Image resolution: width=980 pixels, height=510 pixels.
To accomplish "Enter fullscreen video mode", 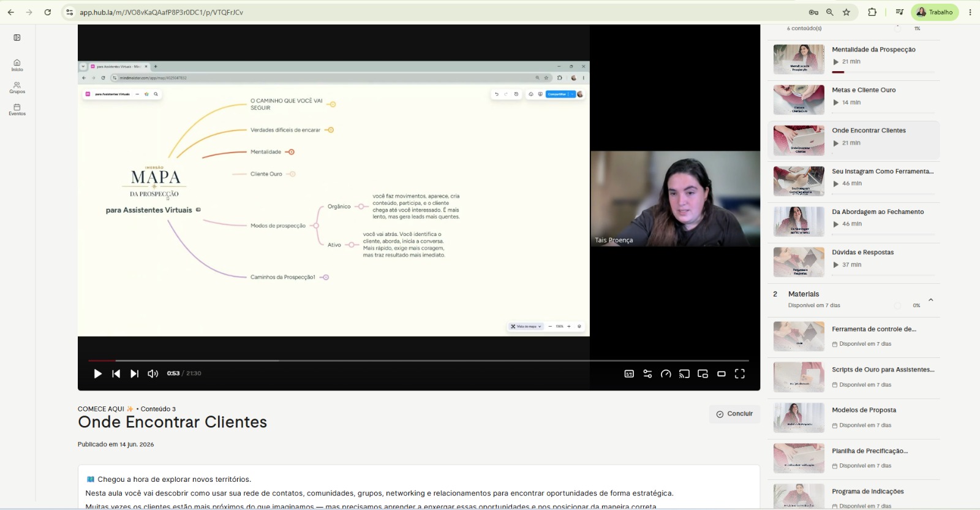I will [x=740, y=374].
